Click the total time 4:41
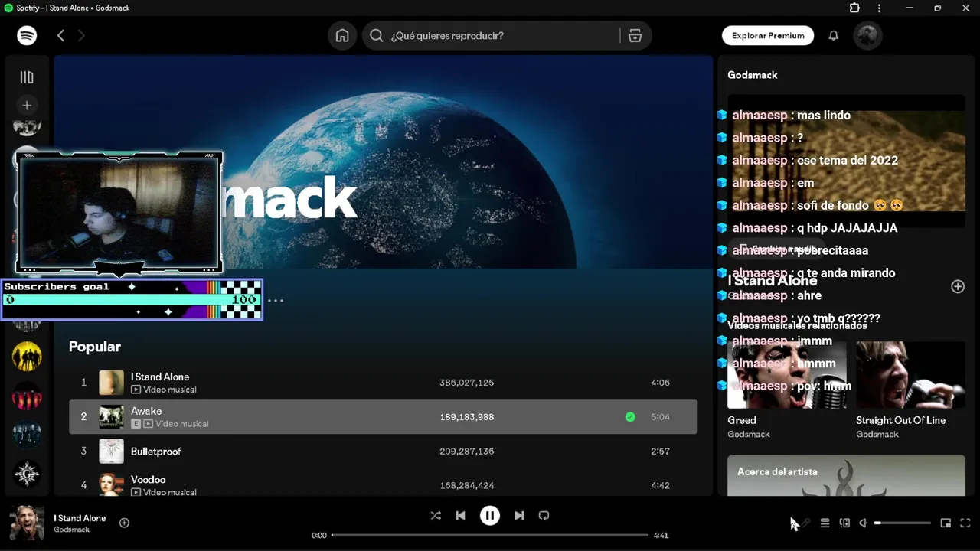980x551 pixels. click(x=661, y=535)
